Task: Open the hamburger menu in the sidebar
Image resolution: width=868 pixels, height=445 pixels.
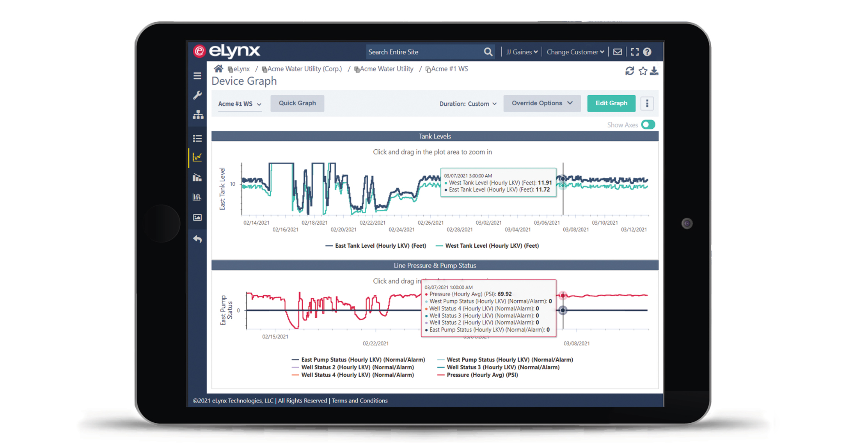Action: click(197, 76)
